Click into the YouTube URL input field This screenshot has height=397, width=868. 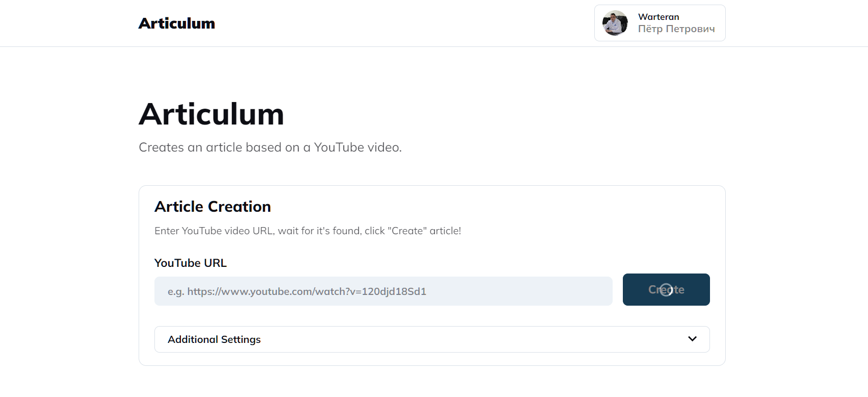pos(382,291)
